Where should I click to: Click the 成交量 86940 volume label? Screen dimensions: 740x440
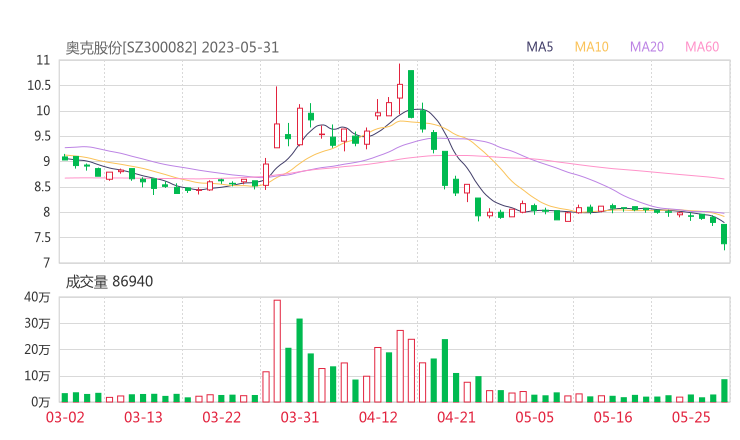click(109, 281)
